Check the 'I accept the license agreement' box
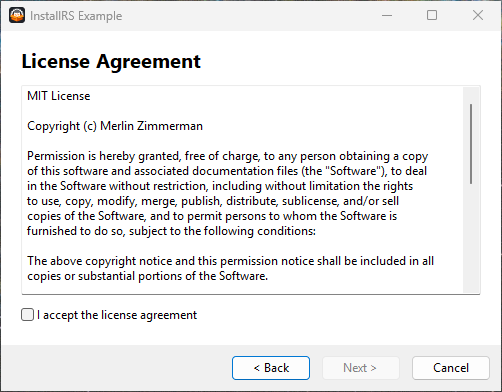Image resolution: width=502 pixels, height=392 pixels. [x=27, y=315]
